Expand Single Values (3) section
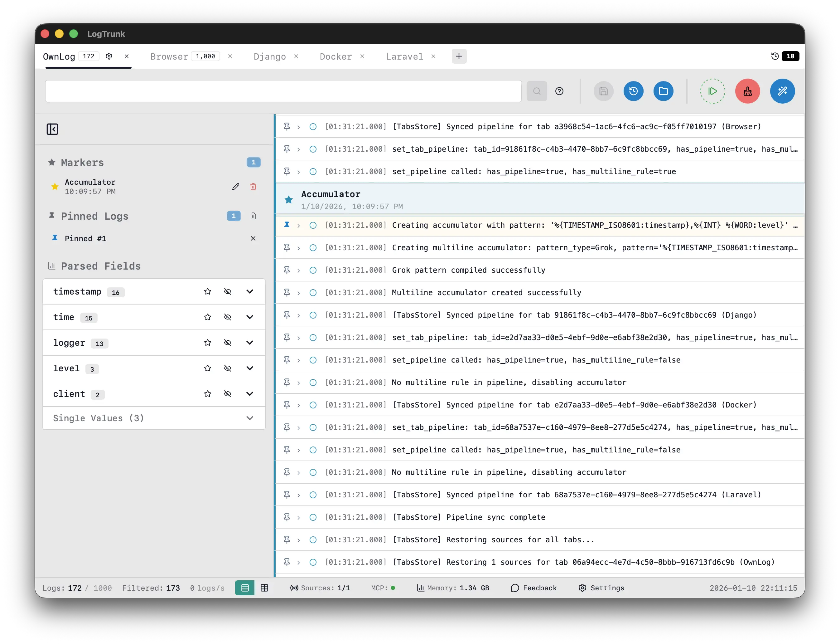 click(249, 418)
